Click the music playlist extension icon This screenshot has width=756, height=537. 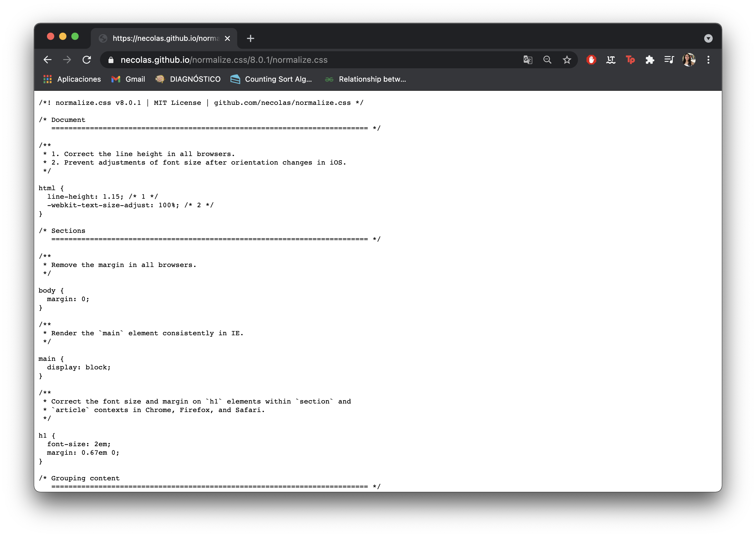(x=670, y=60)
